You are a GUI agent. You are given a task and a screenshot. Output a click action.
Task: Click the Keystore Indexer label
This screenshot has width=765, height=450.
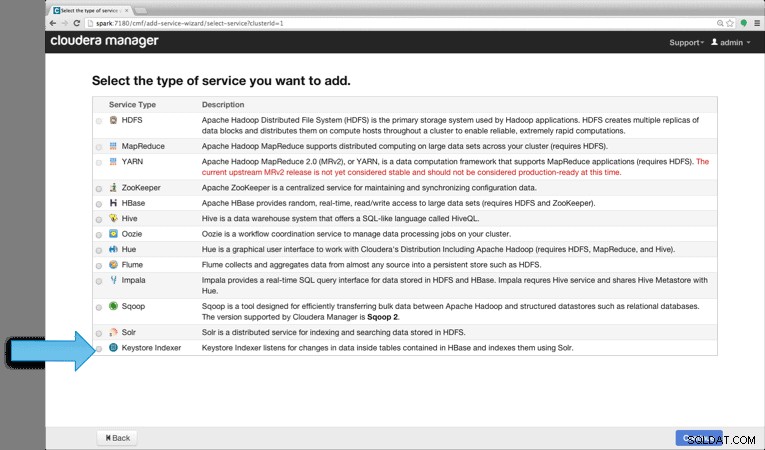151,348
